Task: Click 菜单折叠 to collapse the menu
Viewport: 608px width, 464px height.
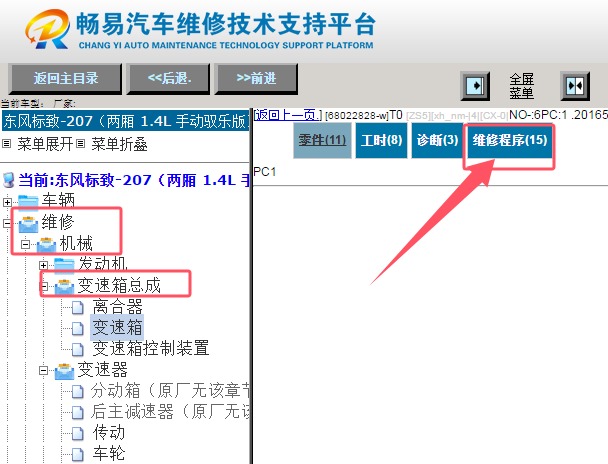Action: pos(119,144)
